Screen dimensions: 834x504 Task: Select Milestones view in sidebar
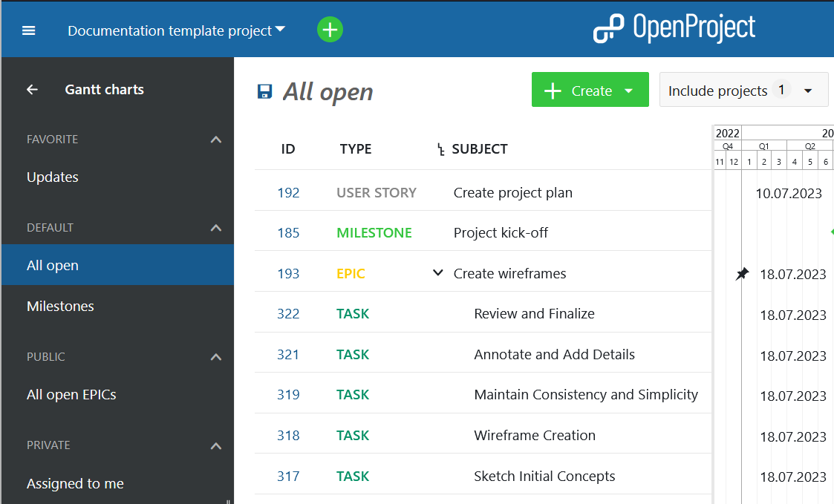[x=60, y=307]
